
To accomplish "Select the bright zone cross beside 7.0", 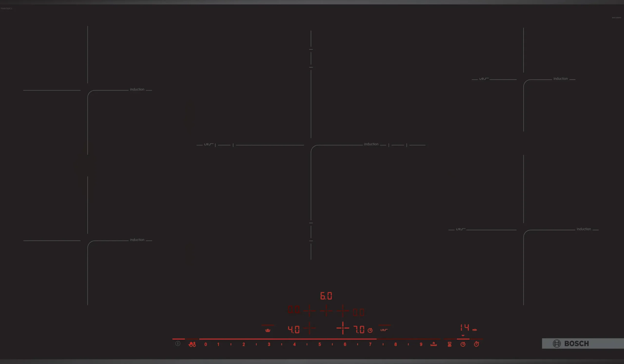I will [343, 328].
